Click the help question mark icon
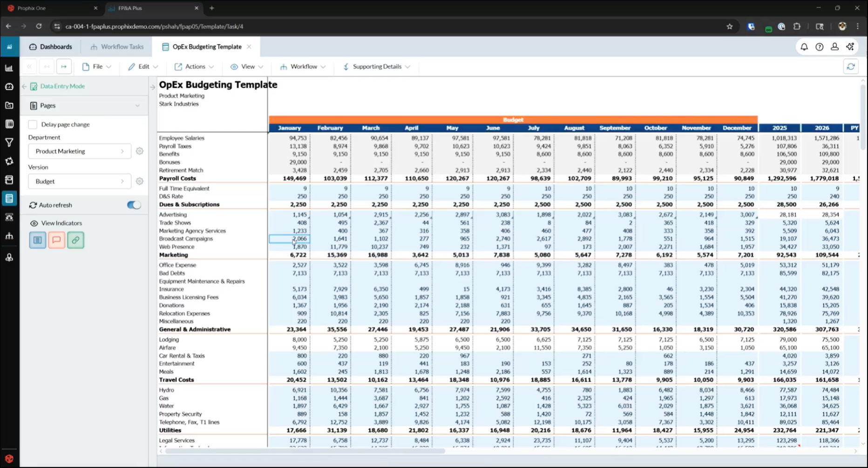The height and width of the screenshot is (468, 868). tap(820, 47)
